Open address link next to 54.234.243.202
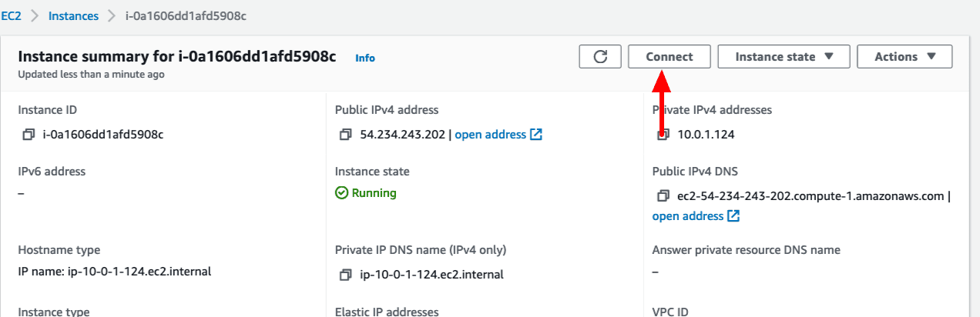 (x=490, y=135)
